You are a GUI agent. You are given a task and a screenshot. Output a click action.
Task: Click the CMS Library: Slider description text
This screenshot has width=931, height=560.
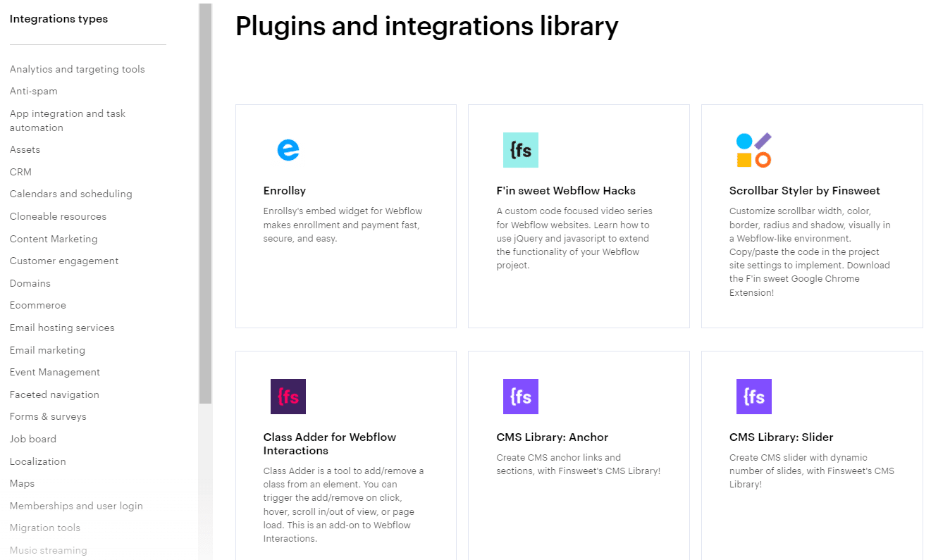pyautogui.click(x=812, y=471)
